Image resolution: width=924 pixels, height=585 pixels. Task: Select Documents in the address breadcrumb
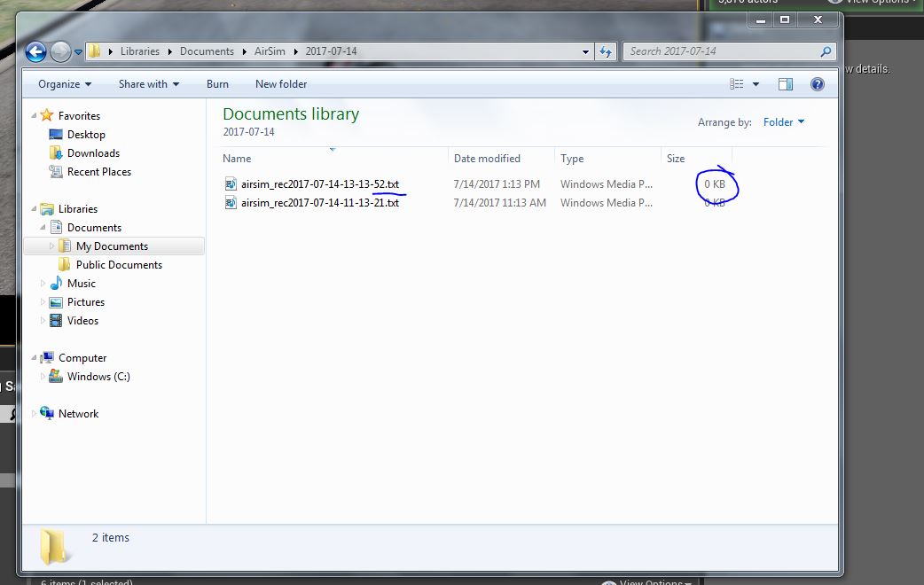(x=207, y=51)
